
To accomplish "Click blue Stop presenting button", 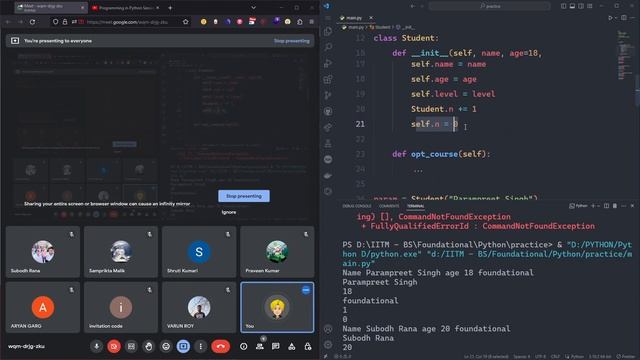I will (x=244, y=196).
